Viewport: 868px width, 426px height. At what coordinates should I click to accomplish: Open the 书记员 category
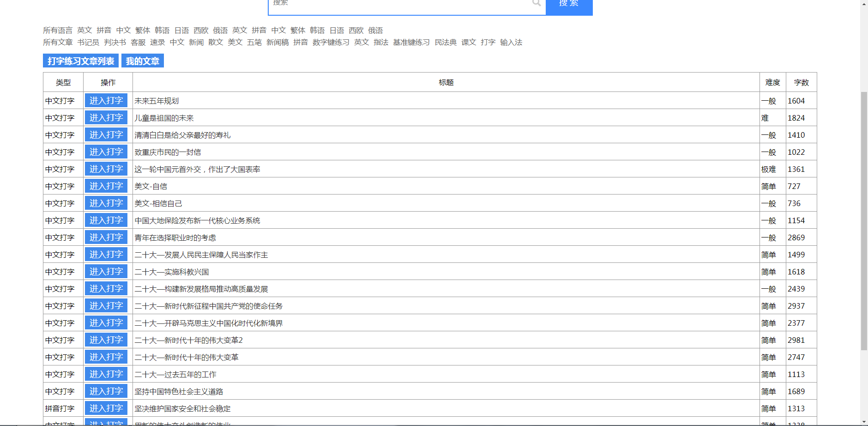(x=88, y=43)
